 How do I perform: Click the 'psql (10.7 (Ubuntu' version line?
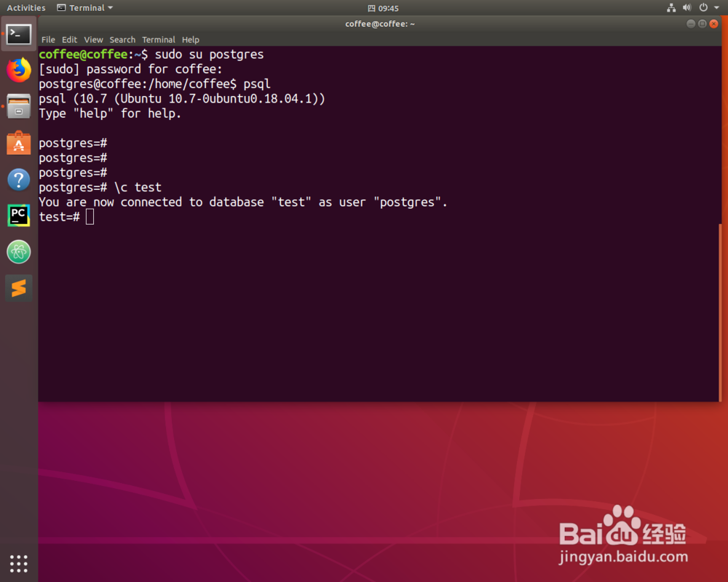pyautogui.click(x=182, y=98)
